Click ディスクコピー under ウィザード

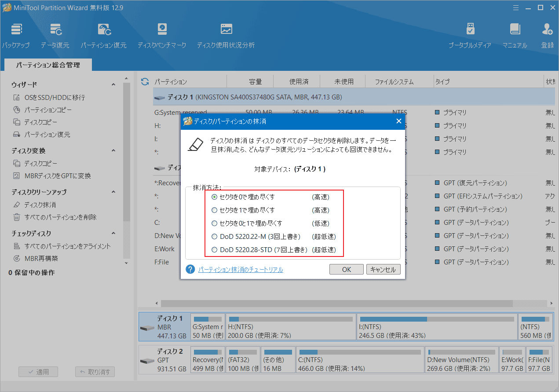(40, 122)
